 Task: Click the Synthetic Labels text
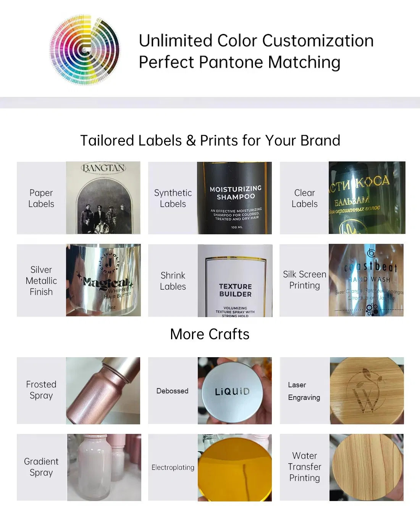tap(173, 198)
